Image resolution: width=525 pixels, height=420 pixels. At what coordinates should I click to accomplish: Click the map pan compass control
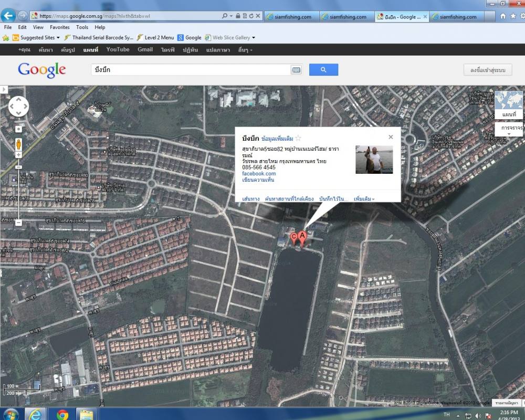click(18, 107)
